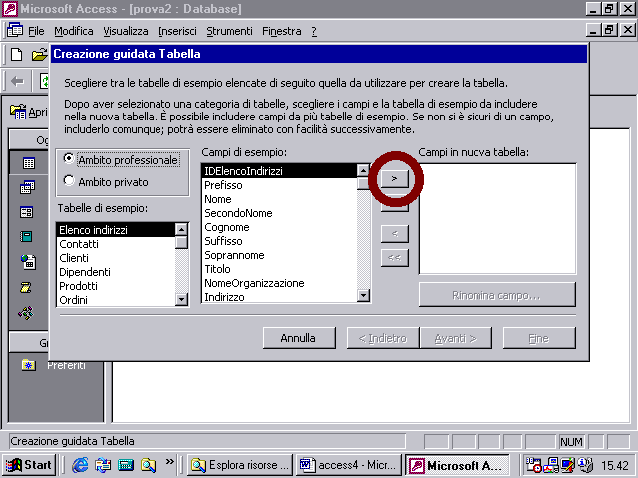638x478 pixels.
Task: Open the Start menu
Action: pyautogui.click(x=28, y=465)
